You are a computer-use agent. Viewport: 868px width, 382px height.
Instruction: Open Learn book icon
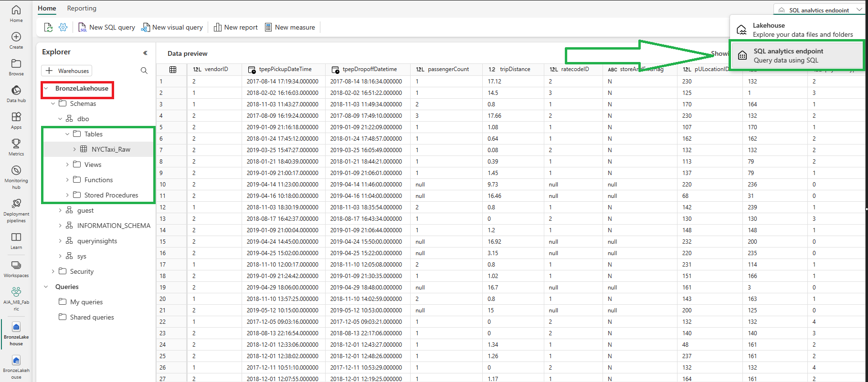coord(16,237)
